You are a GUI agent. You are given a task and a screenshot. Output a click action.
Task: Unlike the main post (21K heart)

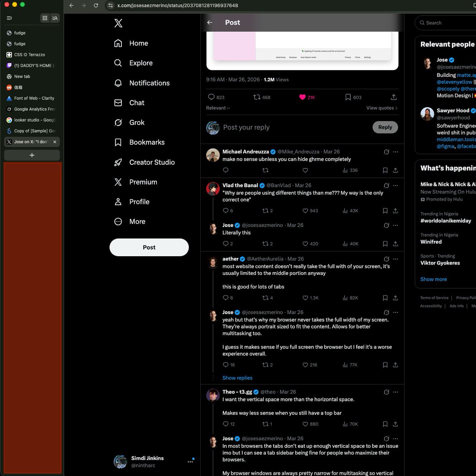click(x=307, y=97)
